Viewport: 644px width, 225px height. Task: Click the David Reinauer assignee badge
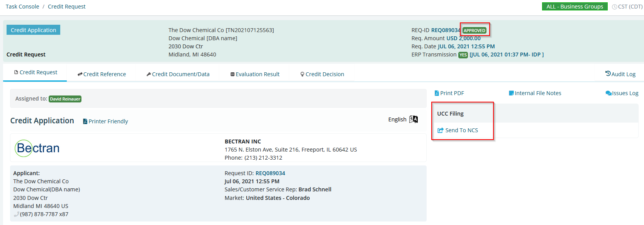click(65, 99)
